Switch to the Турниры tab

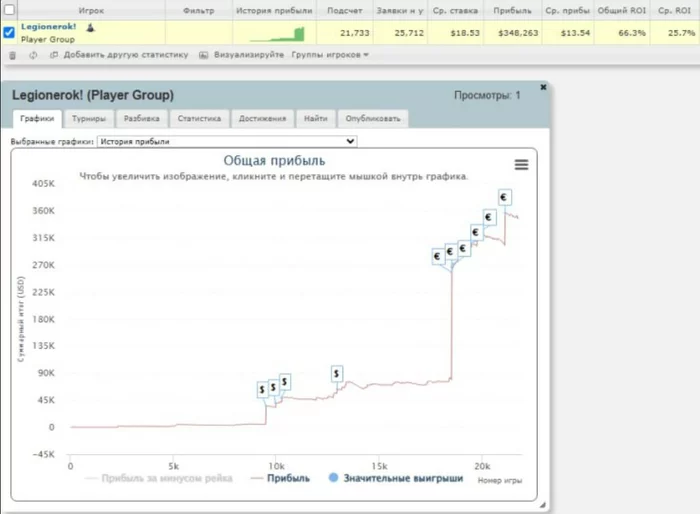point(89,119)
